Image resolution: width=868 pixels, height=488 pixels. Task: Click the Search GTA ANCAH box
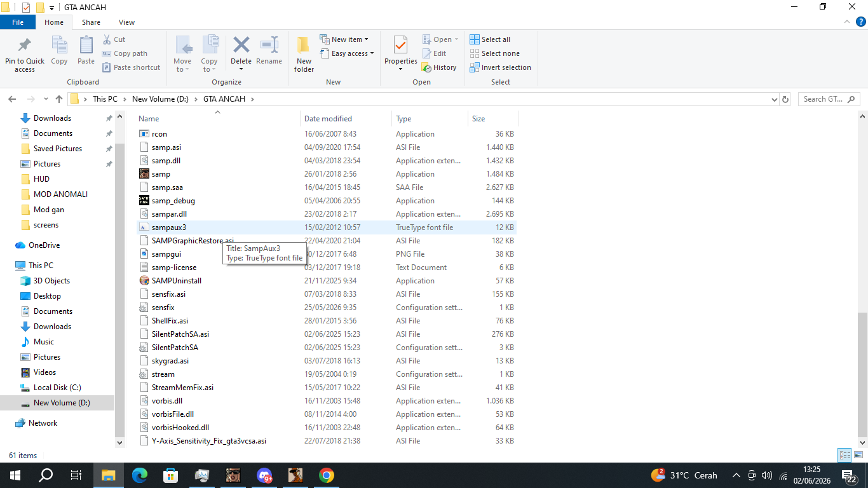click(x=829, y=99)
